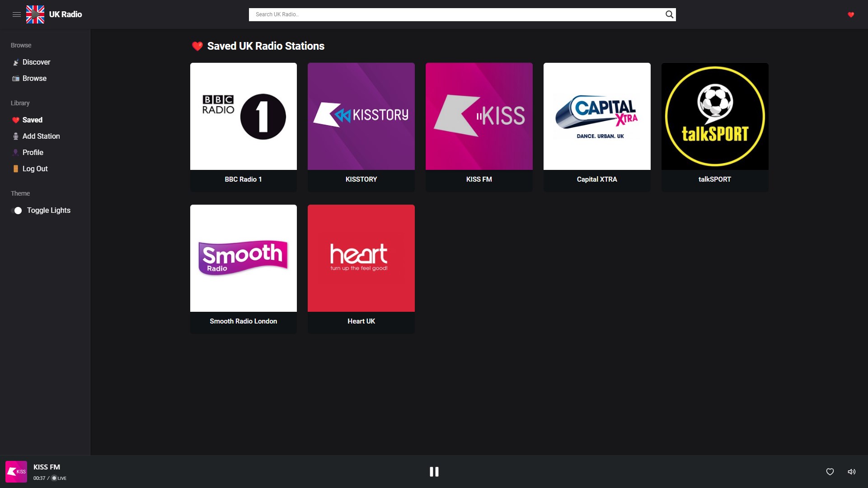Play the BBC Radio 1 station card
The image size is (868, 488).
244,117
